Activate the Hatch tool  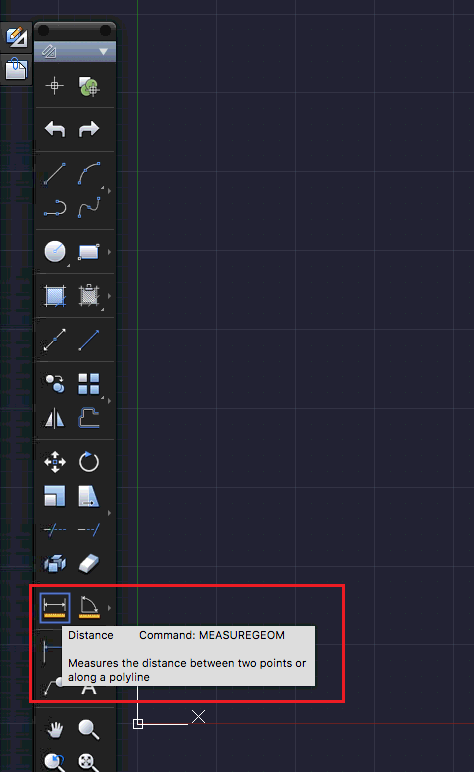coord(55,296)
